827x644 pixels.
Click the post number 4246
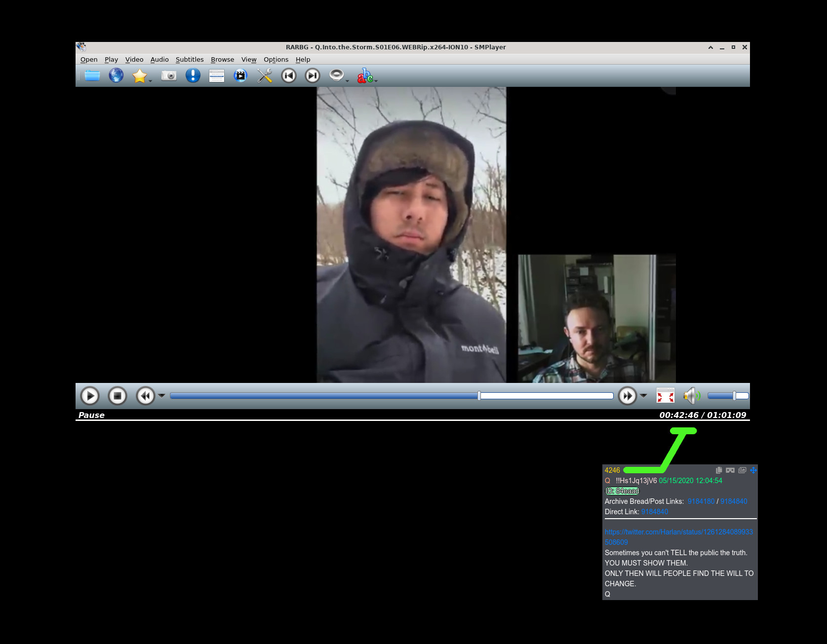click(x=612, y=470)
